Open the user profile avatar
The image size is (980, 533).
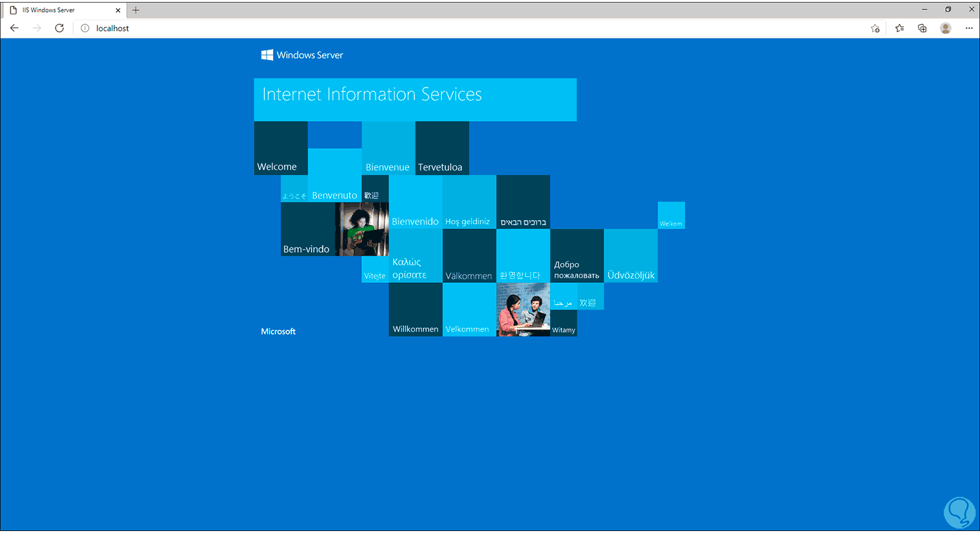(945, 28)
